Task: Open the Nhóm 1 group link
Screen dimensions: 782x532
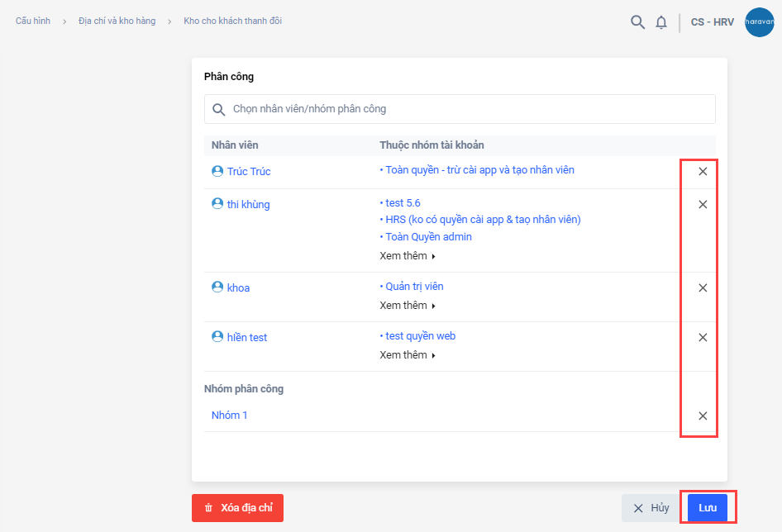Action: pyautogui.click(x=230, y=416)
